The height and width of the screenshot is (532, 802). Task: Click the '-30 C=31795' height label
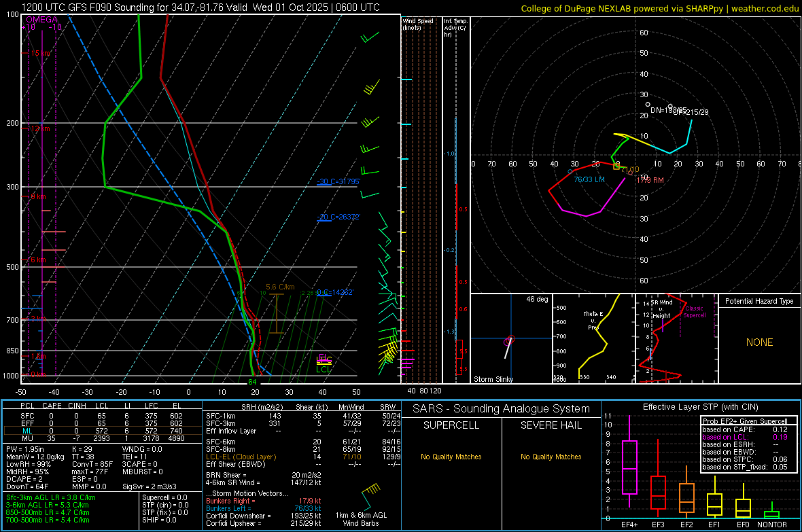[338, 181]
